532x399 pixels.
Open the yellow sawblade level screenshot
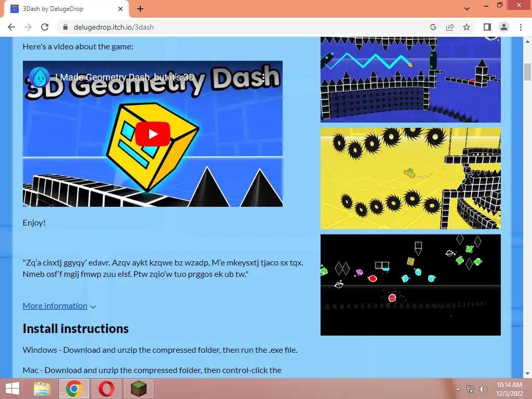pos(410,179)
